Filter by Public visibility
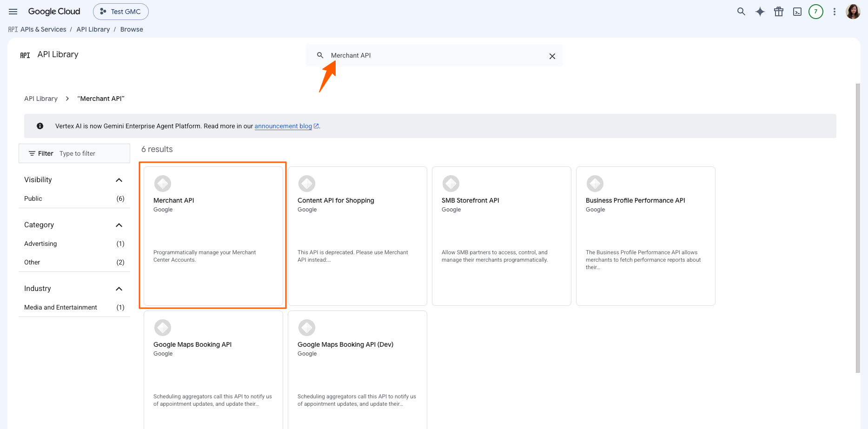This screenshot has width=868, height=429. pyautogui.click(x=74, y=198)
